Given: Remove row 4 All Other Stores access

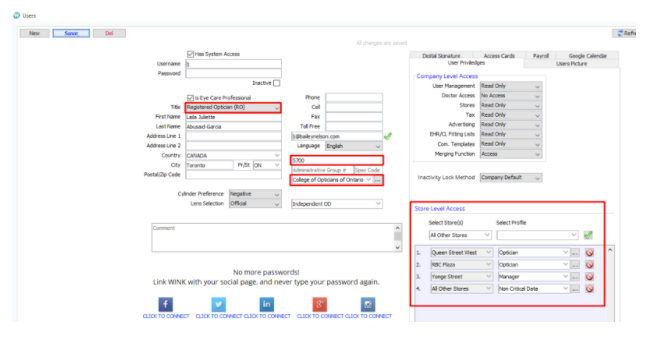Looking at the screenshot, I should (589, 289).
